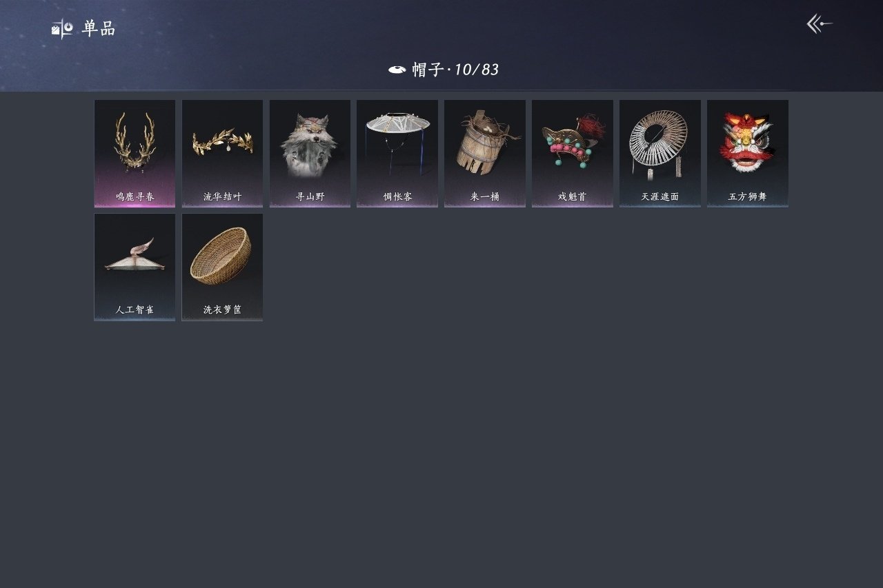The width and height of the screenshot is (883, 588).
Task: Choose the 流华结叶 golden leaf crown
Action: (x=222, y=153)
